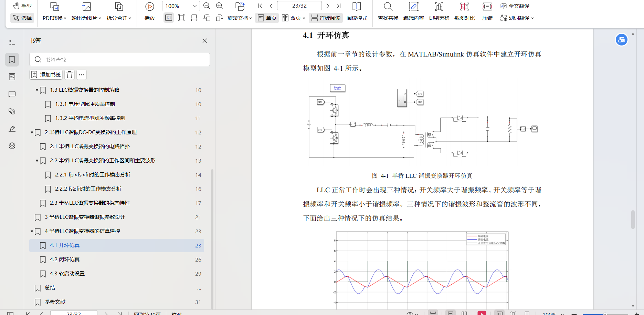This screenshot has width=644, height=315.
Task: Click the Play slideshow icon
Action: pyautogui.click(x=149, y=7)
